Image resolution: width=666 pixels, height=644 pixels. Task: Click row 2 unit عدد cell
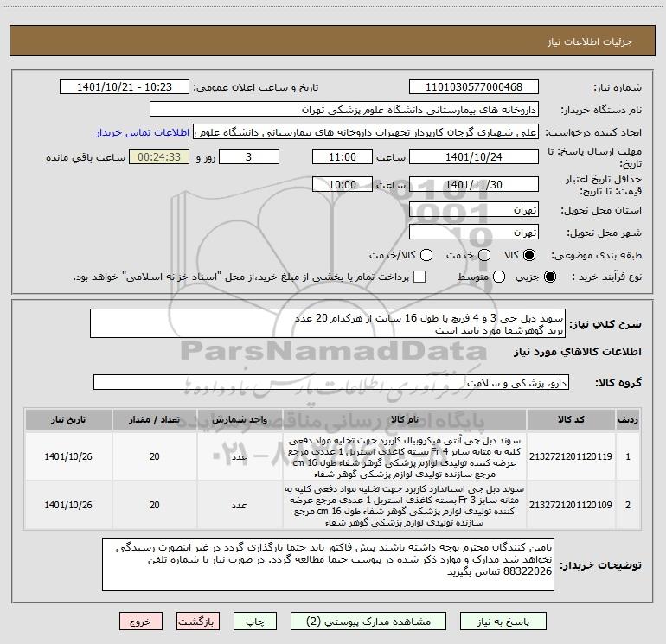(240, 505)
